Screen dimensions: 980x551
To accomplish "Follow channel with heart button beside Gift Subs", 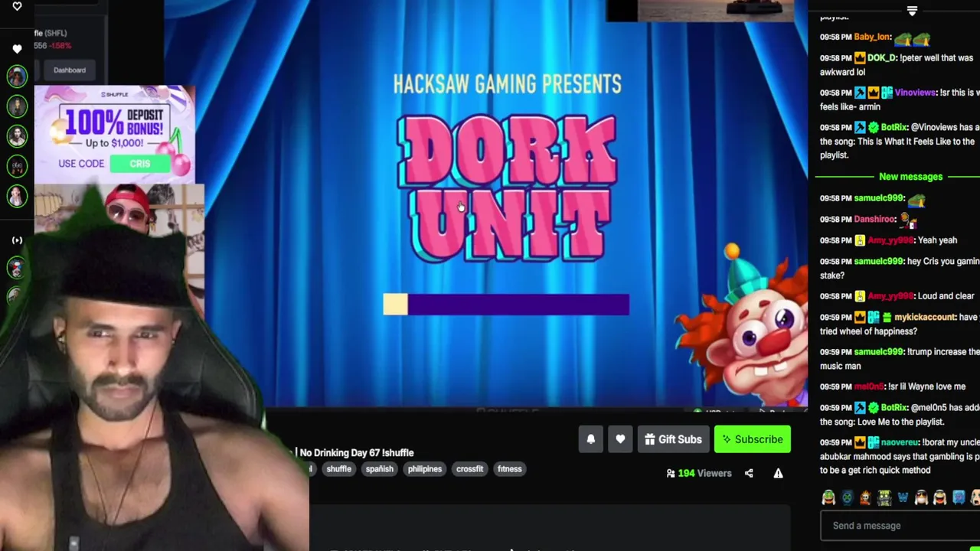I will click(x=620, y=439).
